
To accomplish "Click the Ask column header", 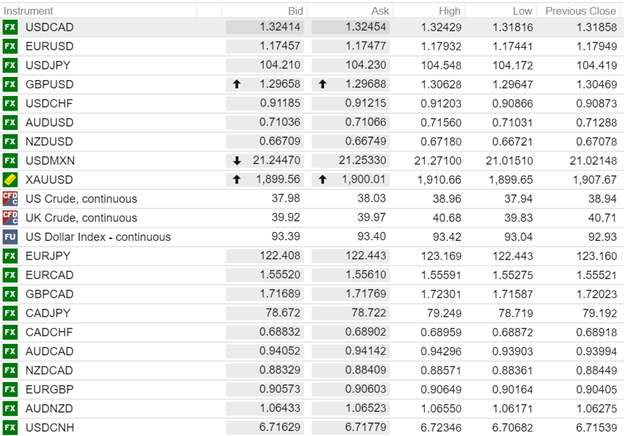I will click(x=378, y=9).
